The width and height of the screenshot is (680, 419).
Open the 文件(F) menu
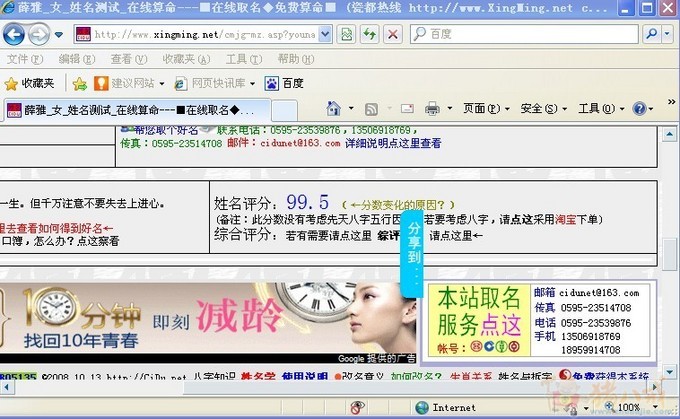coord(25,59)
